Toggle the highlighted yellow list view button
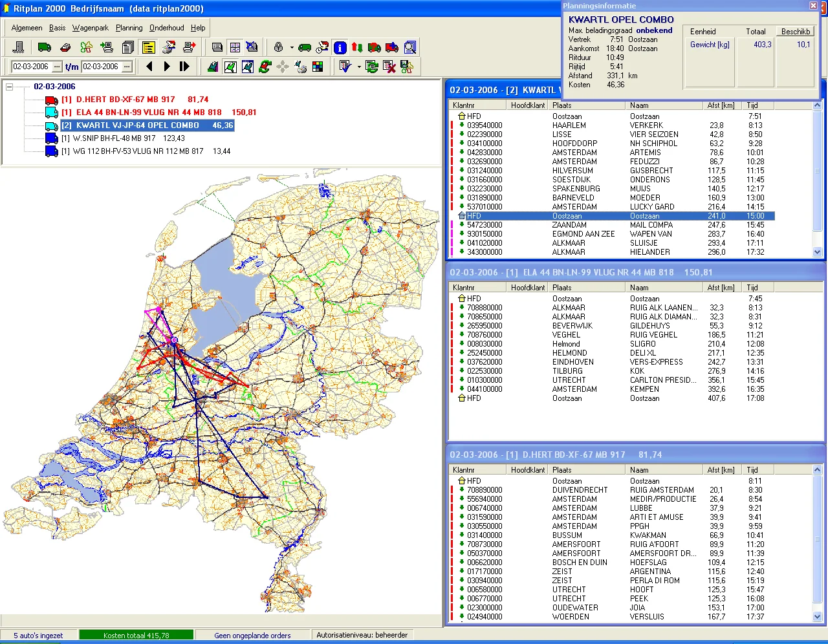 [x=149, y=47]
